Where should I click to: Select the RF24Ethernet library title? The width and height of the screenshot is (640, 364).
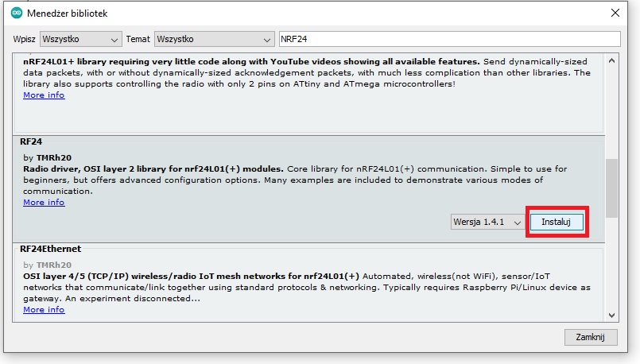click(x=50, y=249)
